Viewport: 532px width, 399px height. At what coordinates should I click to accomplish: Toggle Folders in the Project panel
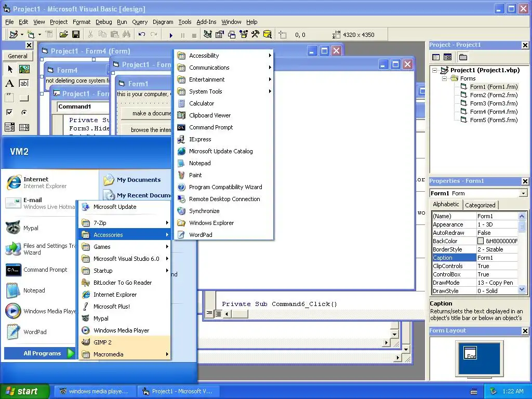463,57
